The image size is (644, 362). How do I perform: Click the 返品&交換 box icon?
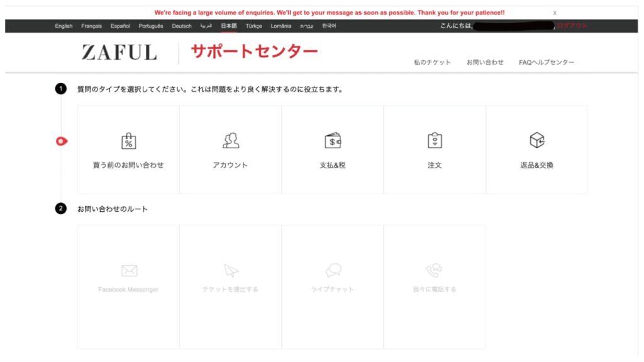point(537,140)
